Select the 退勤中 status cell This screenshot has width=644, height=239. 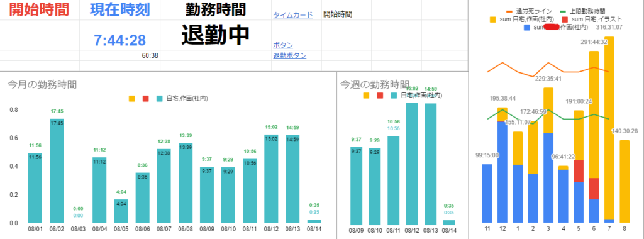(216, 35)
